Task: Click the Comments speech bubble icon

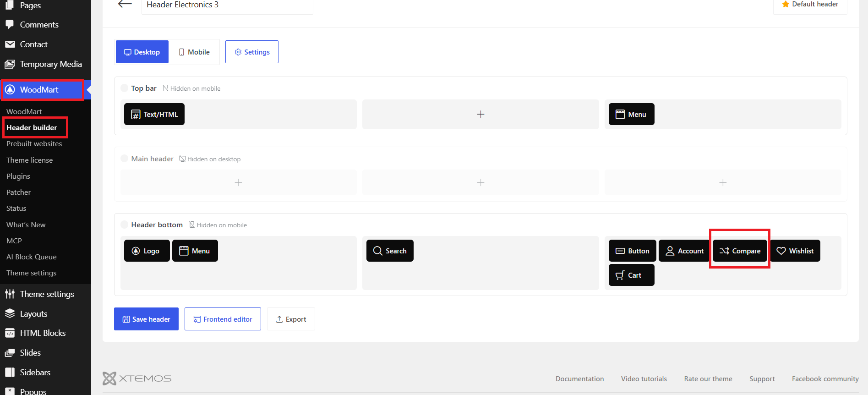Action: [10, 24]
